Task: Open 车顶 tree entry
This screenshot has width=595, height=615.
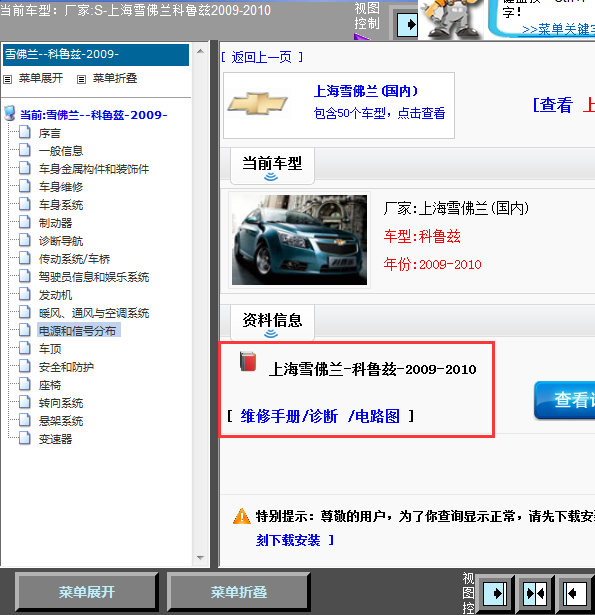Action: 49,349
